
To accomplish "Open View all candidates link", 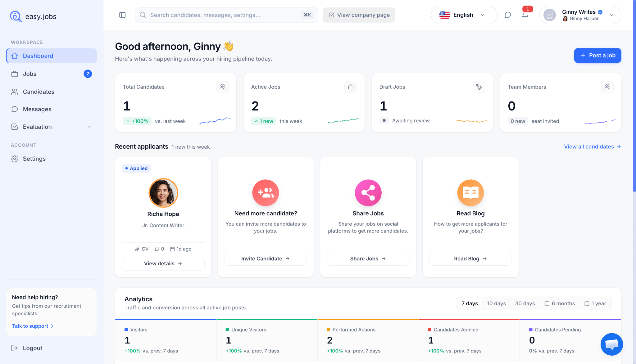I will 592,146.
